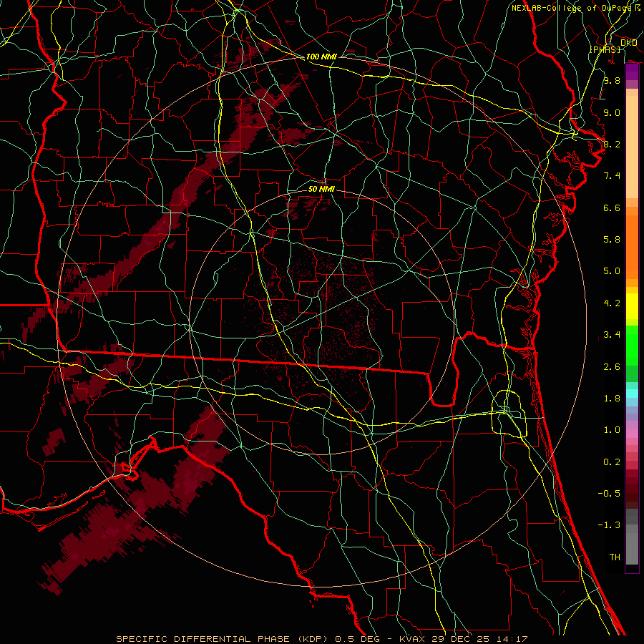Click the 9.8 value on the color scale
This screenshot has height=644, width=644.
click(x=612, y=80)
